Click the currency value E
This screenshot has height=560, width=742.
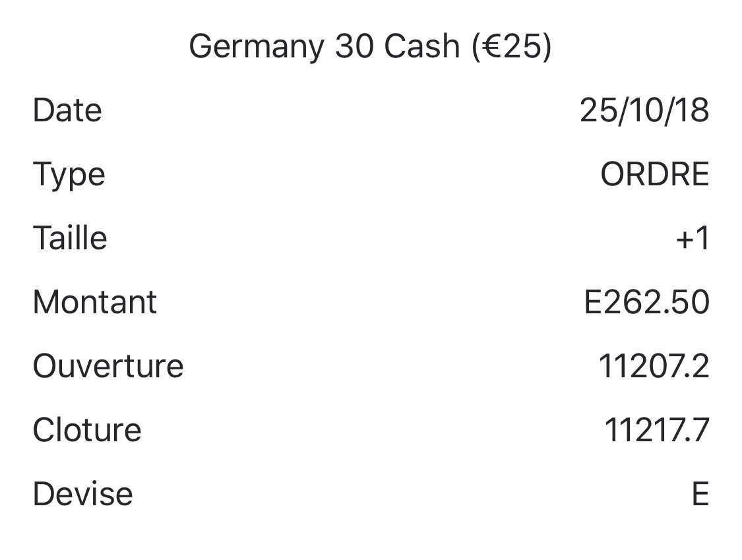(700, 494)
